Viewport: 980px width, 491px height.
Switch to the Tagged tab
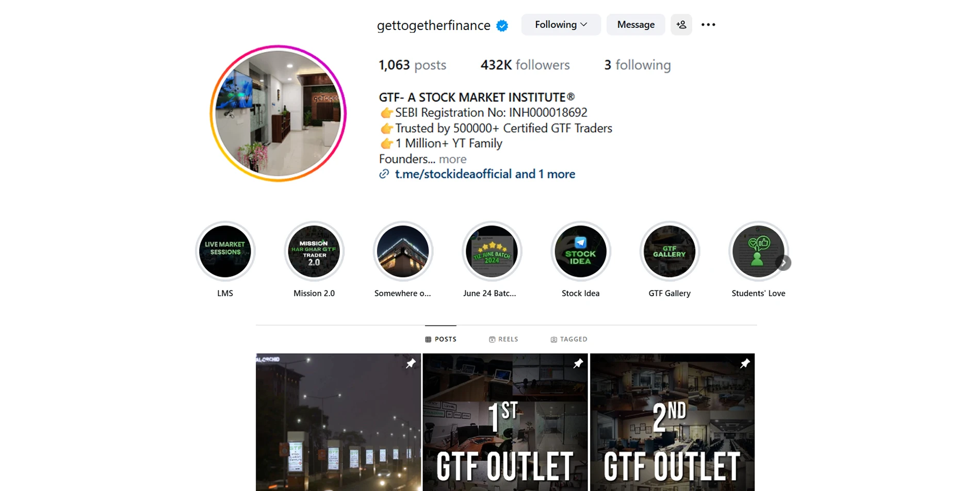pyautogui.click(x=568, y=339)
